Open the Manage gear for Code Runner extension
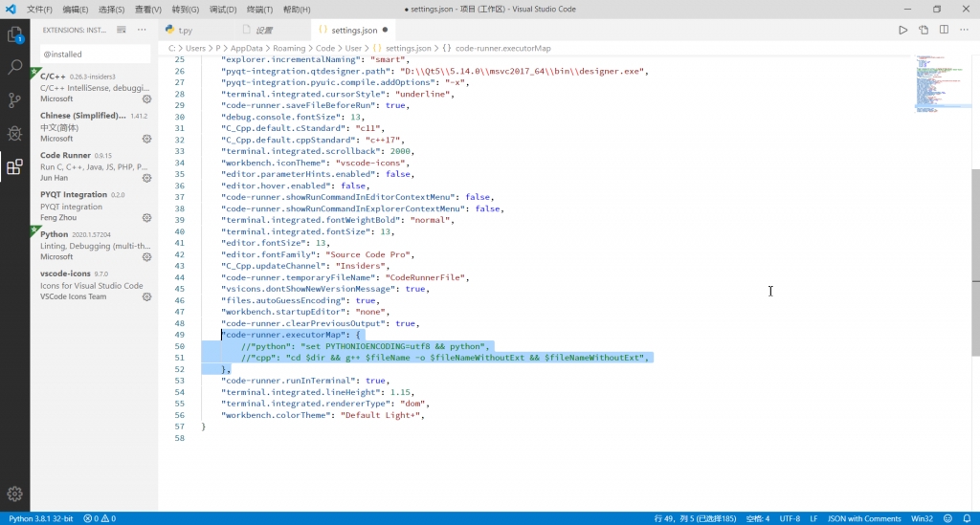This screenshot has width=980, height=525. pos(146,178)
